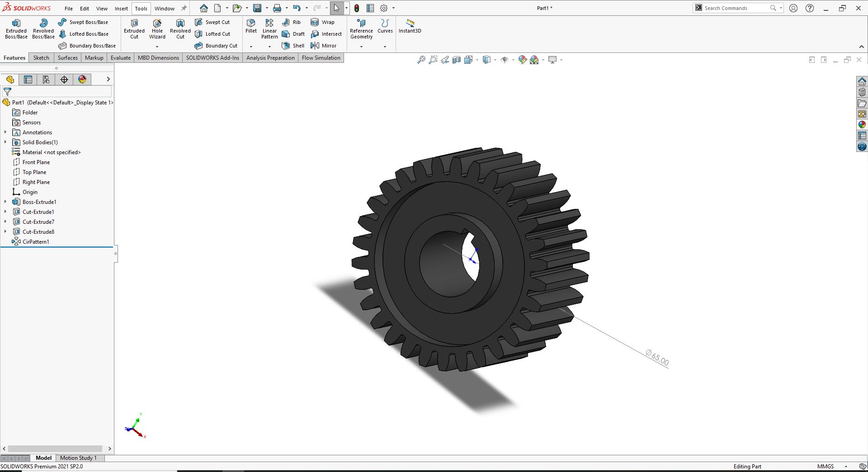The width and height of the screenshot is (868, 472).
Task: Select the Extruded Boss/Base tool
Action: [x=16, y=29]
